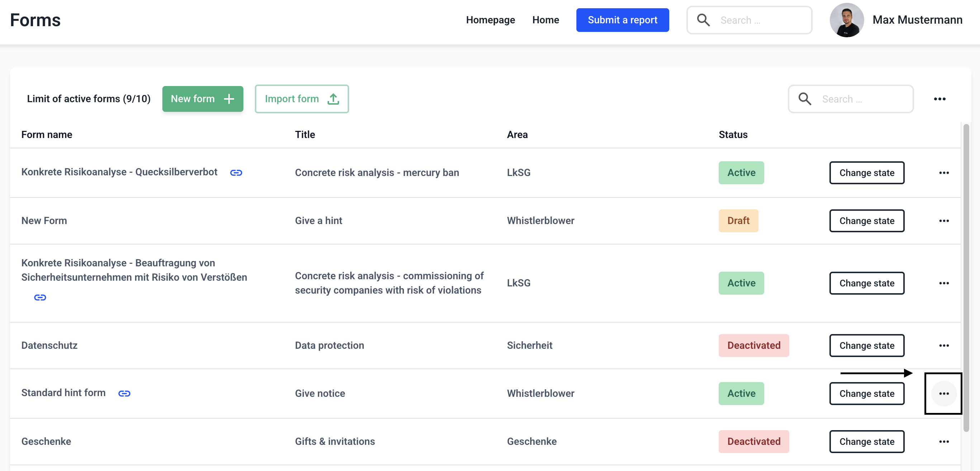Screen dimensions: 980x471
Task: Open three-dot menu for Standard hint form
Action: (x=943, y=393)
